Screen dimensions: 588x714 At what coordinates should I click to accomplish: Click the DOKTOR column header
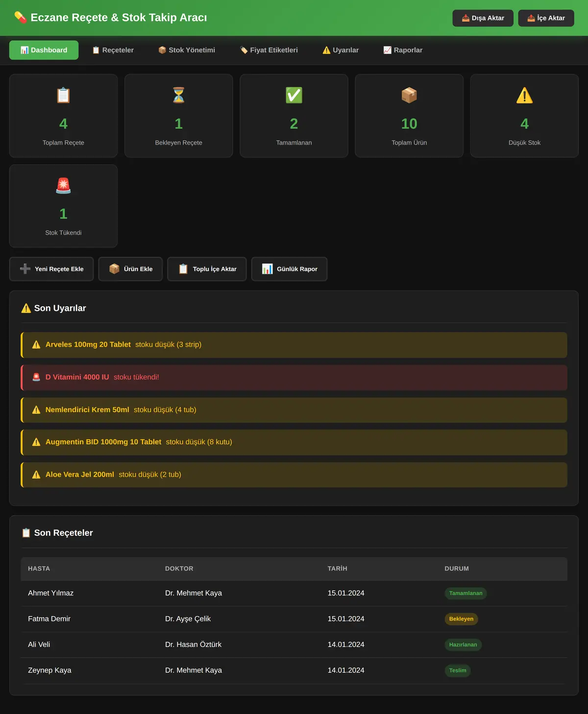point(179,568)
